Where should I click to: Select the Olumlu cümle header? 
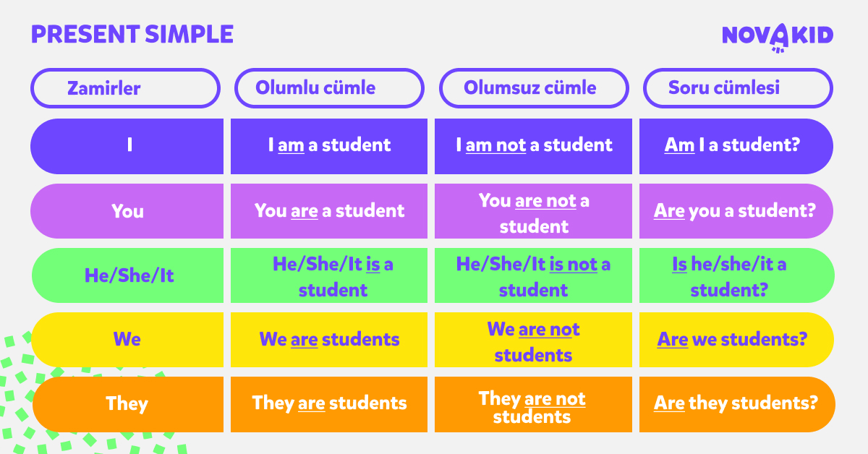point(329,88)
